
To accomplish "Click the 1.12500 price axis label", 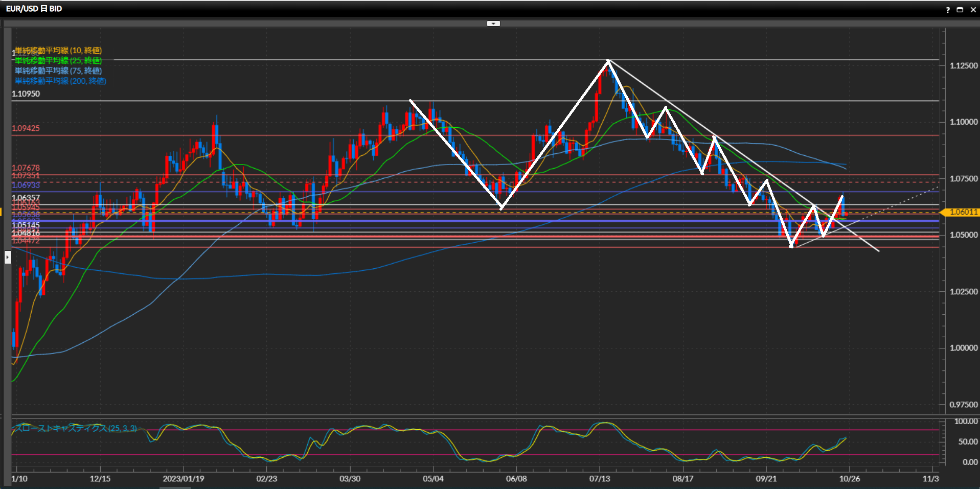I will (x=963, y=66).
